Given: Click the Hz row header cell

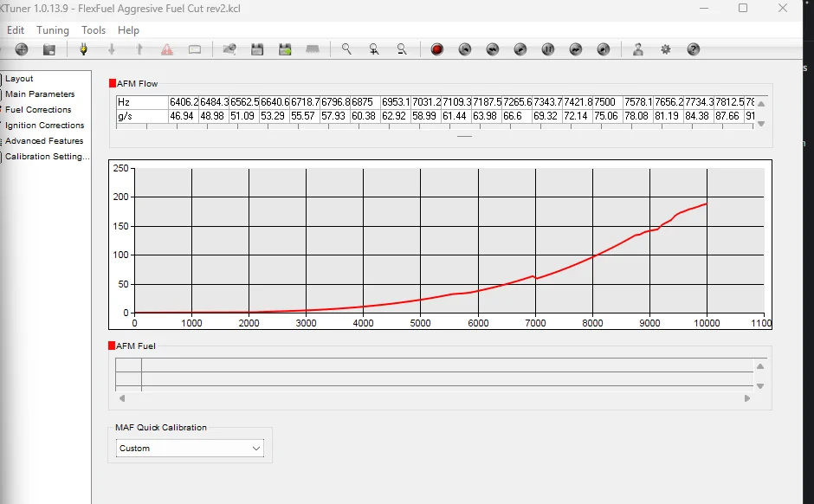Looking at the screenshot, I should pos(142,102).
